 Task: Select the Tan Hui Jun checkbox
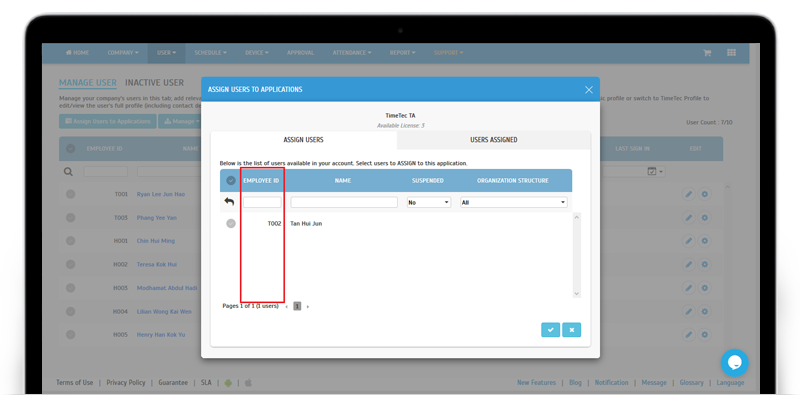pyautogui.click(x=231, y=224)
